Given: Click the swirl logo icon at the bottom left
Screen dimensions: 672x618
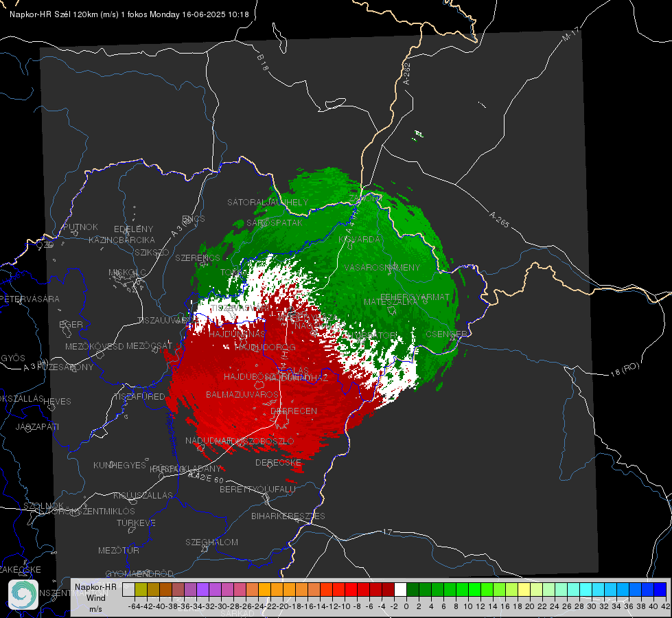Looking at the screenshot, I should [x=23, y=595].
